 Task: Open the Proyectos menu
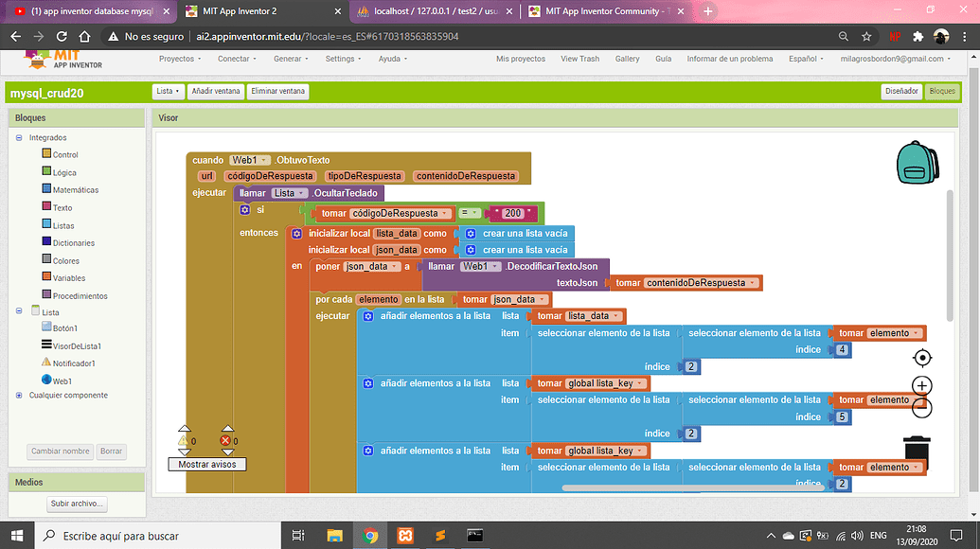pyautogui.click(x=180, y=59)
